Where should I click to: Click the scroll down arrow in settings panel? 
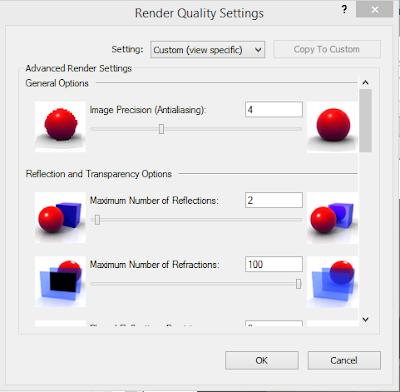click(366, 319)
